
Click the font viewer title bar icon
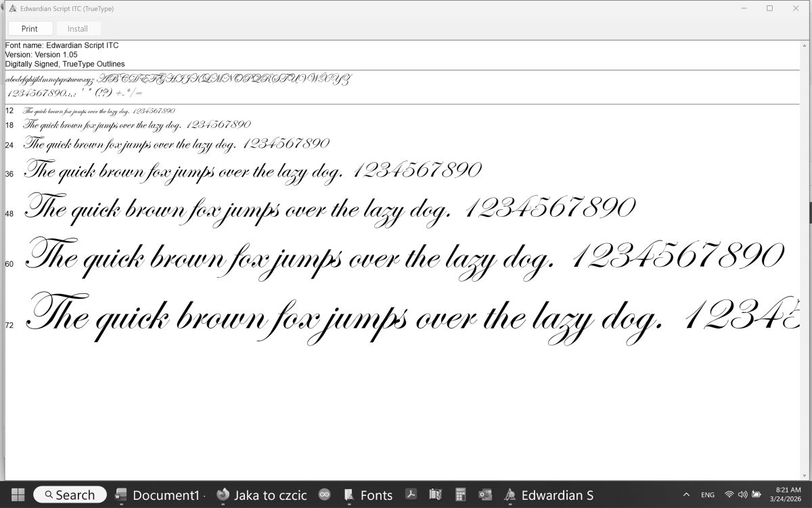pos(12,8)
